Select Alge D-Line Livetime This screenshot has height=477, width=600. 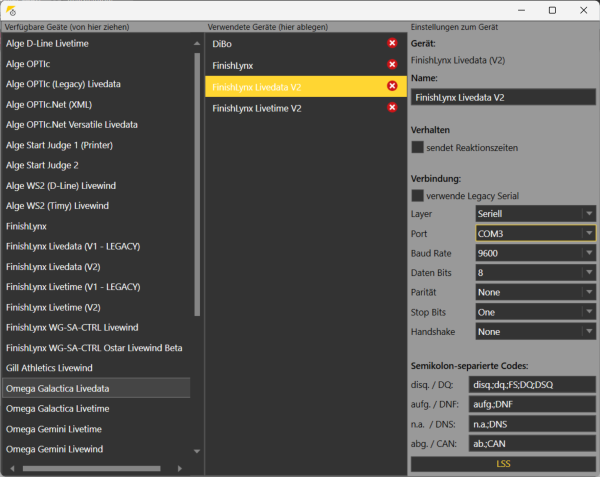(96, 44)
